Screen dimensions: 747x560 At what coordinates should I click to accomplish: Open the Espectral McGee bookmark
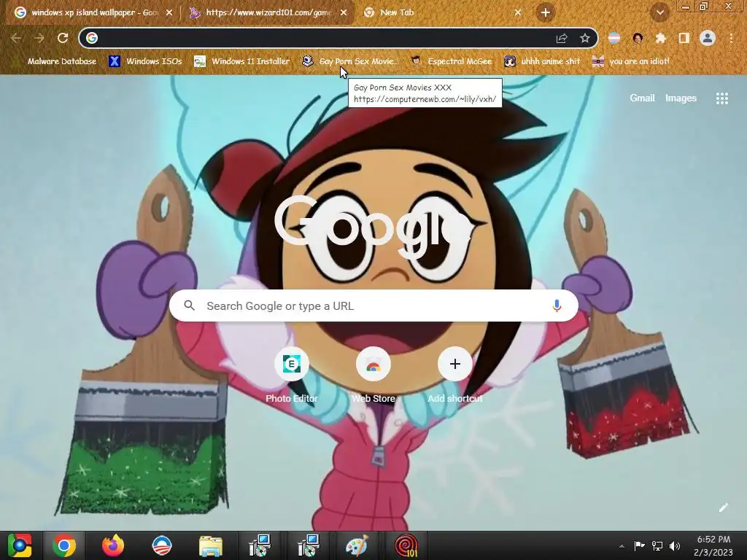click(452, 61)
